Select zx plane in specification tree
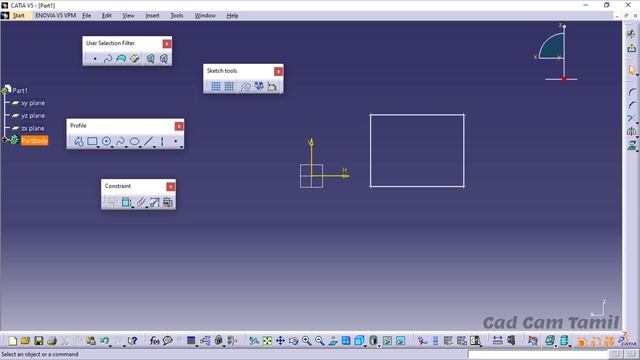640x360 pixels. 33,128
